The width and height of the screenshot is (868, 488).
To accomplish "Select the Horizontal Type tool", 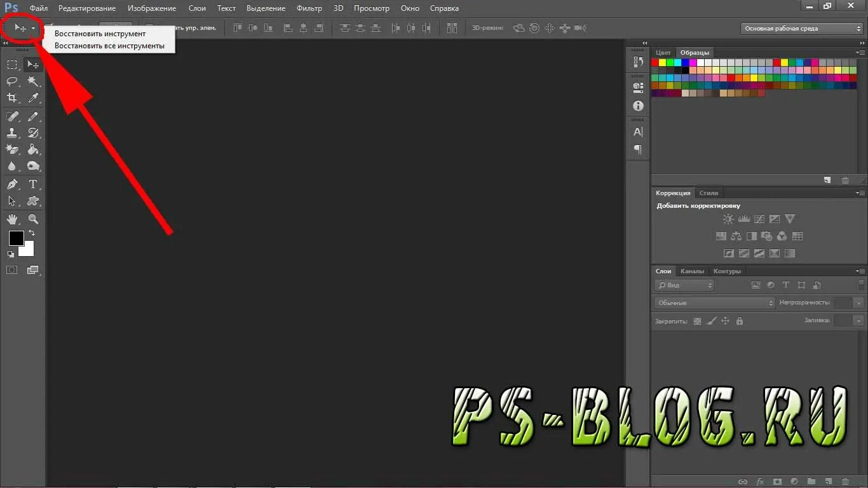I will [x=33, y=184].
